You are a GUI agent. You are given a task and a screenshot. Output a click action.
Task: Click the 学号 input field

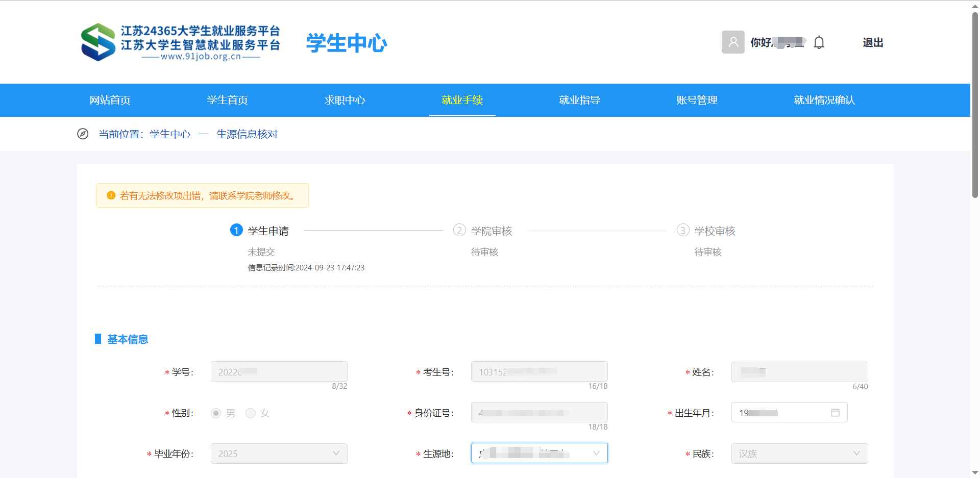click(279, 371)
